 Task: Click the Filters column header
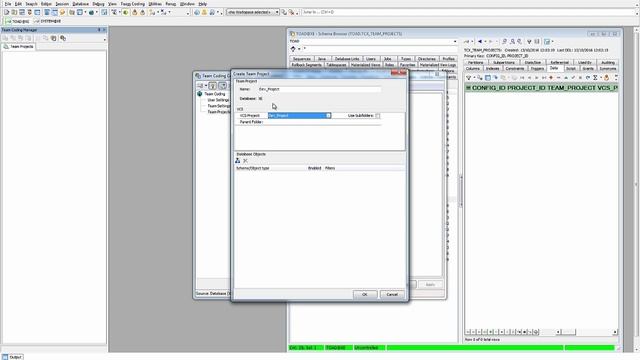(x=330, y=168)
